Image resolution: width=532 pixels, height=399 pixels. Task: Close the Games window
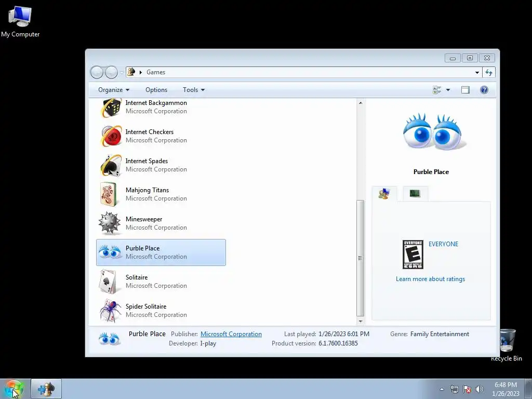(487, 58)
